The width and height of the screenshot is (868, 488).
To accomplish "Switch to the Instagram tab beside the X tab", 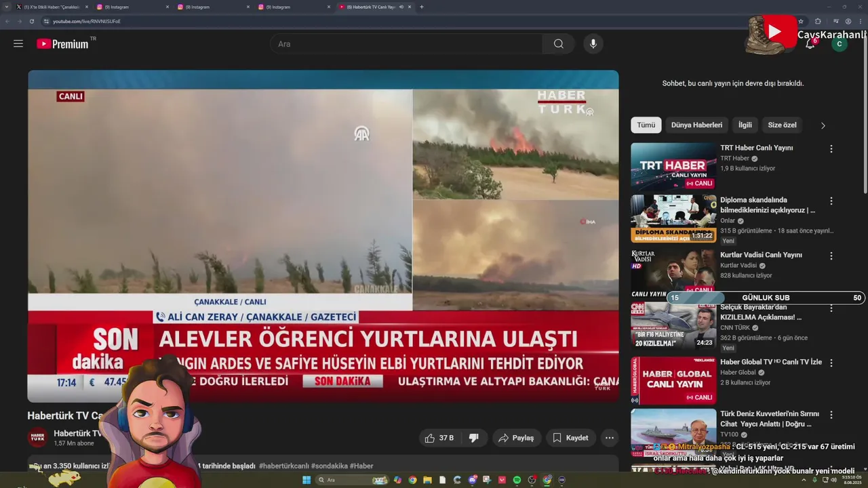I will tap(133, 7).
